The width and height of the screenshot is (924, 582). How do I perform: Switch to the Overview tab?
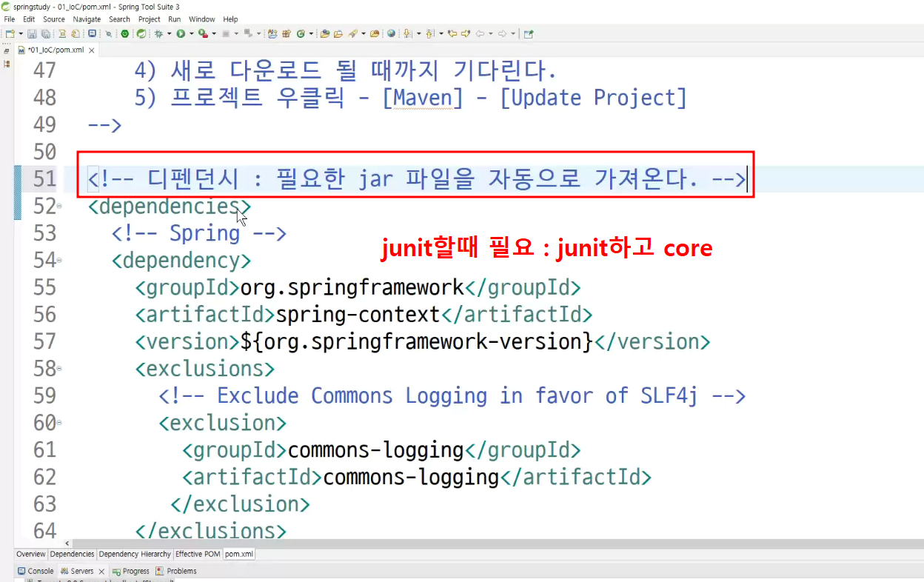tap(31, 554)
